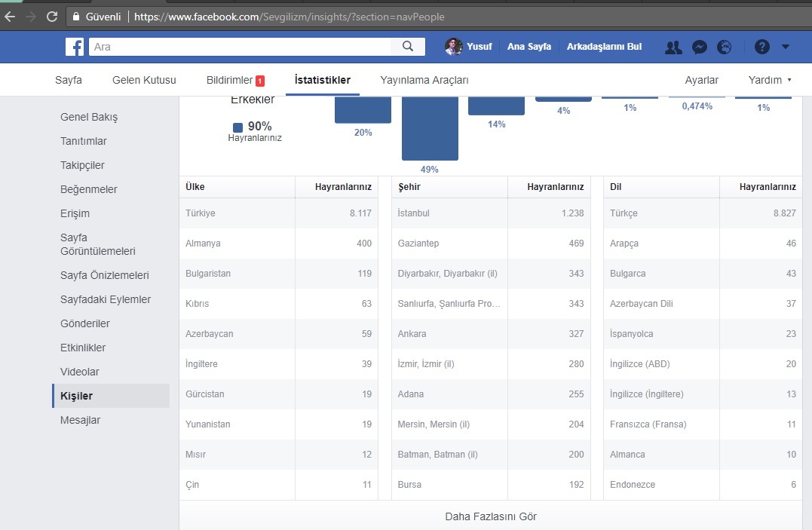Click the Adana city row
The height and width of the screenshot is (530, 812).
(491, 394)
